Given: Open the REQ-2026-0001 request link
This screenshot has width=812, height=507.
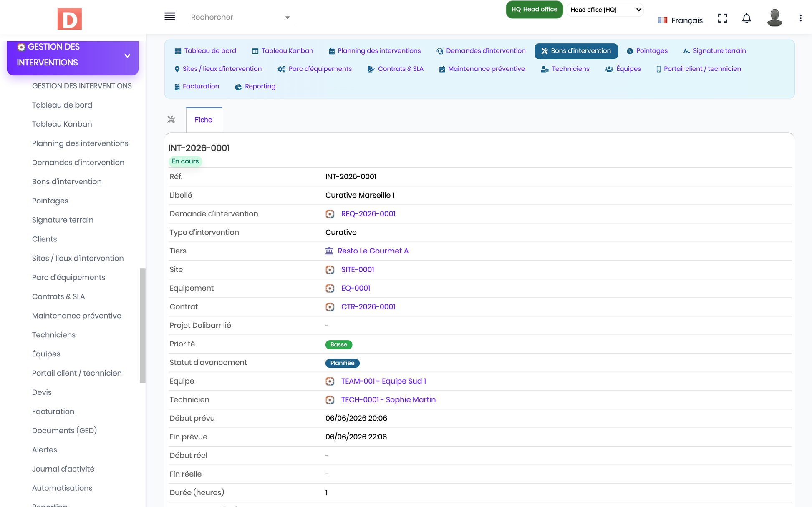Looking at the screenshot, I should click(368, 214).
